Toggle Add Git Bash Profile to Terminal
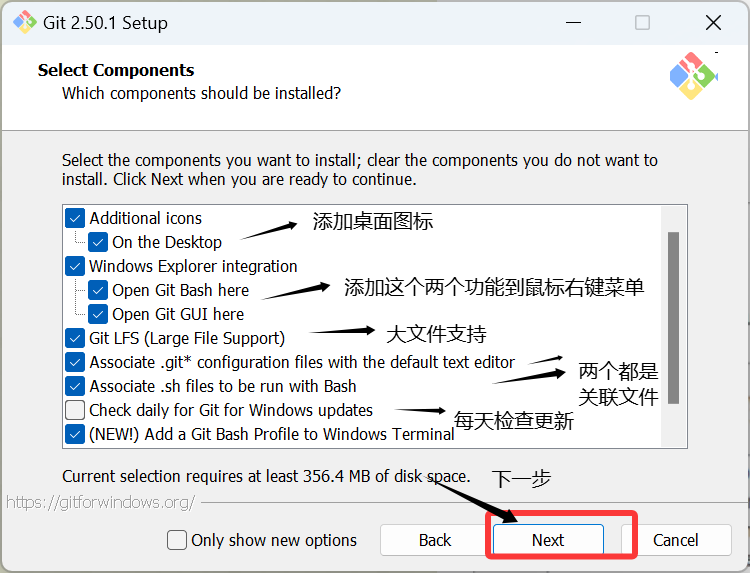This screenshot has height=573, width=750. pyautogui.click(x=75, y=434)
